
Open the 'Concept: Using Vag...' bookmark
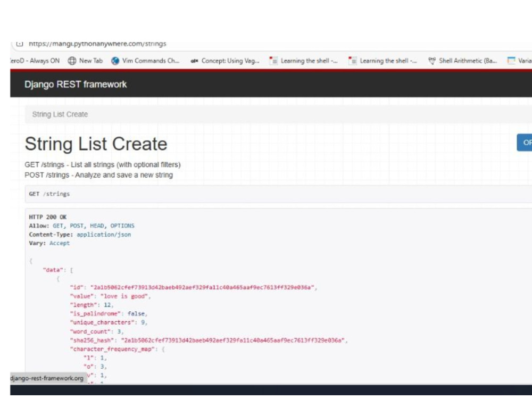(x=230, y=61)
